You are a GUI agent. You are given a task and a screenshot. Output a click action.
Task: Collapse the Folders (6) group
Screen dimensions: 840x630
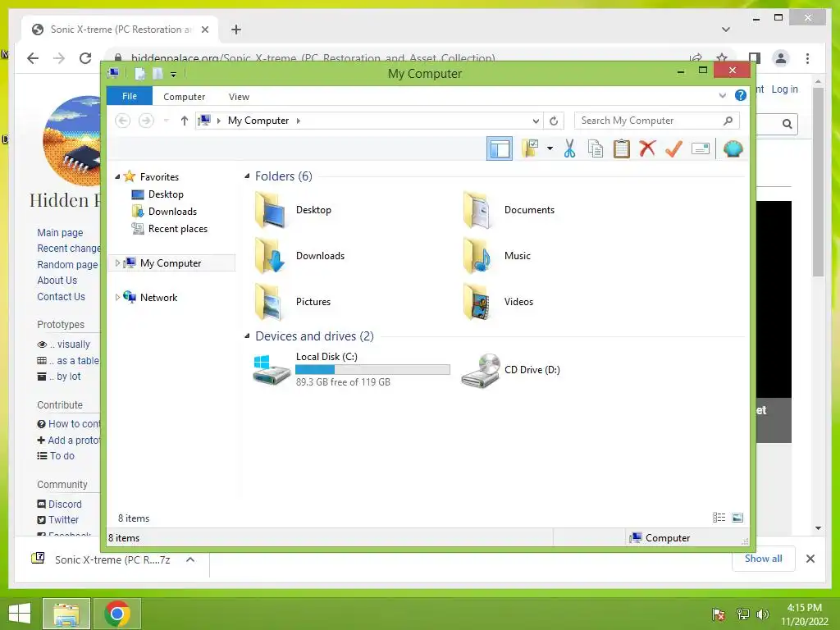tap(247, 176)
